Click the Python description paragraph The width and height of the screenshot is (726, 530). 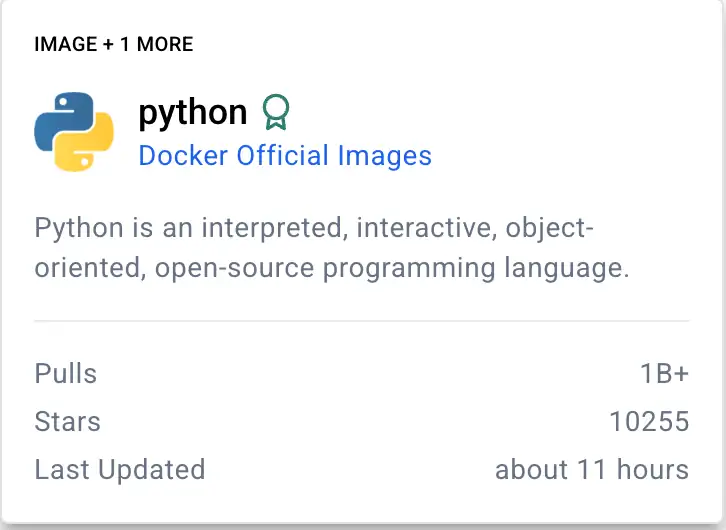(x=332, y=248)
